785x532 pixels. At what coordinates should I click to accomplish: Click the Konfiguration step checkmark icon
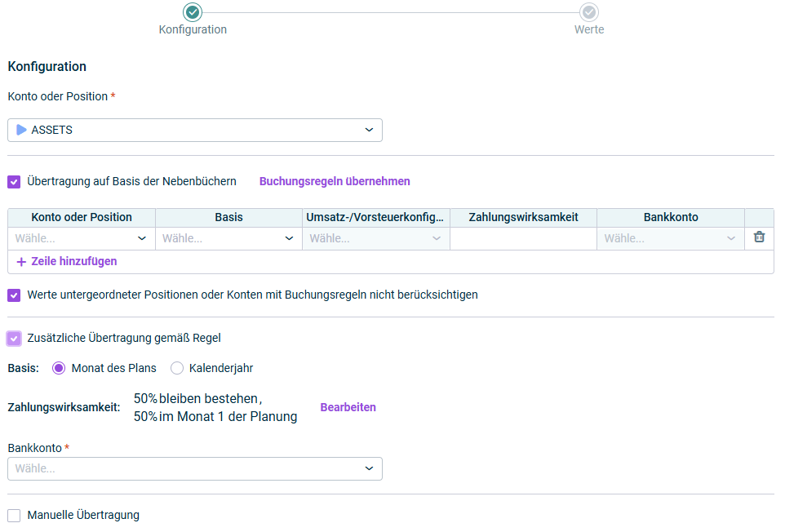[x=193, y=12]
